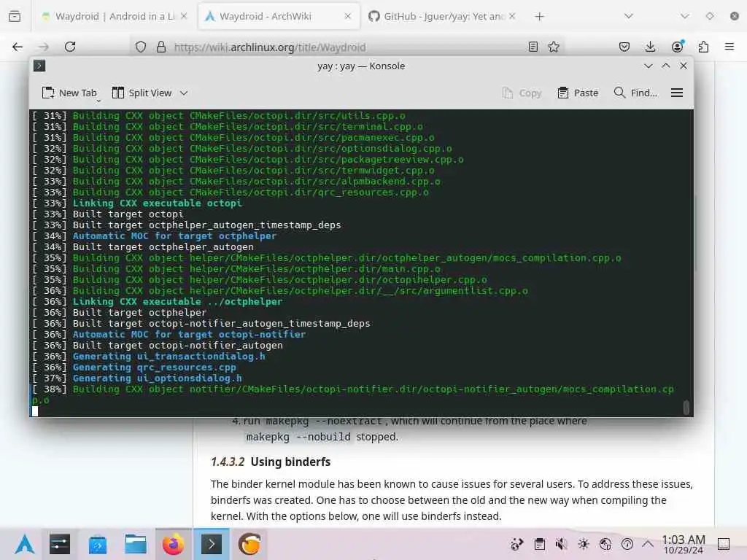Open New Tab in Konsole
This screenshot has width=747, height=560.
(69, 93)
